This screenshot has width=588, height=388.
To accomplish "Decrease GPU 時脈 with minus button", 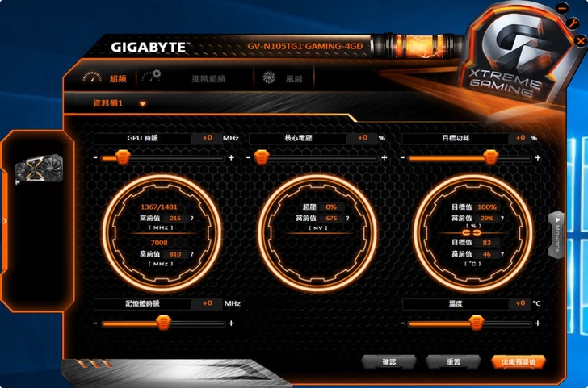I will [x=95, y=158].
